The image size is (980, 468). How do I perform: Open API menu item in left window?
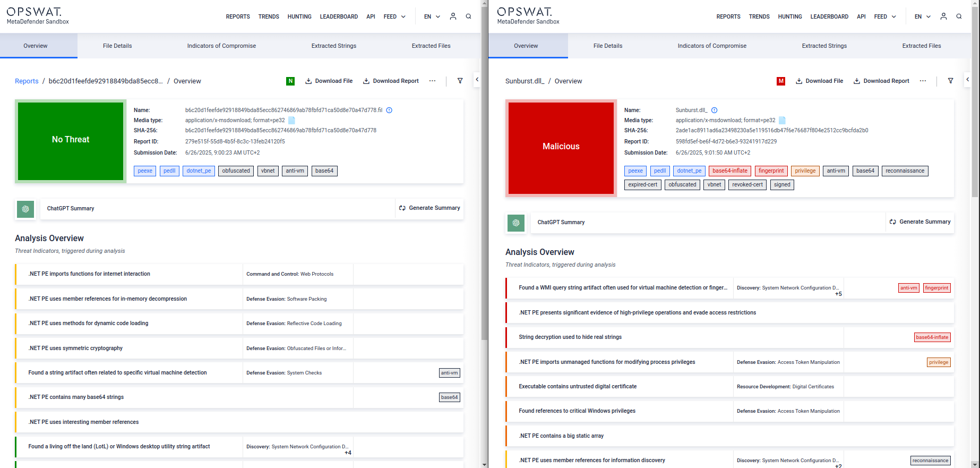pyautogui.click(x=371, y=16)
